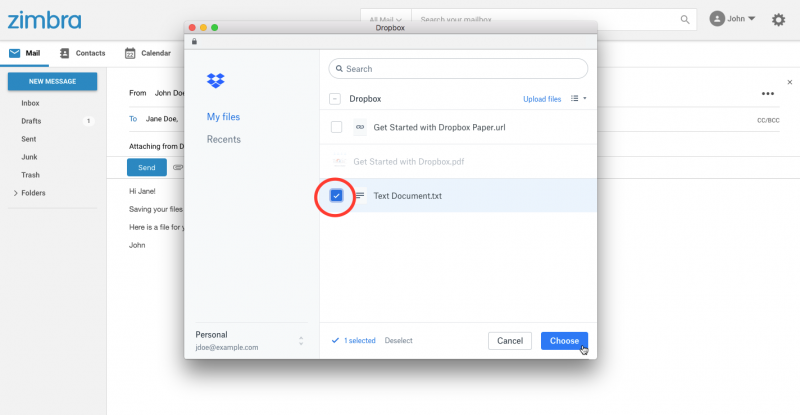800x415 pixels.
Task: Click the search magnifier icon in Dropbox
Action: [x=339, y=68]
